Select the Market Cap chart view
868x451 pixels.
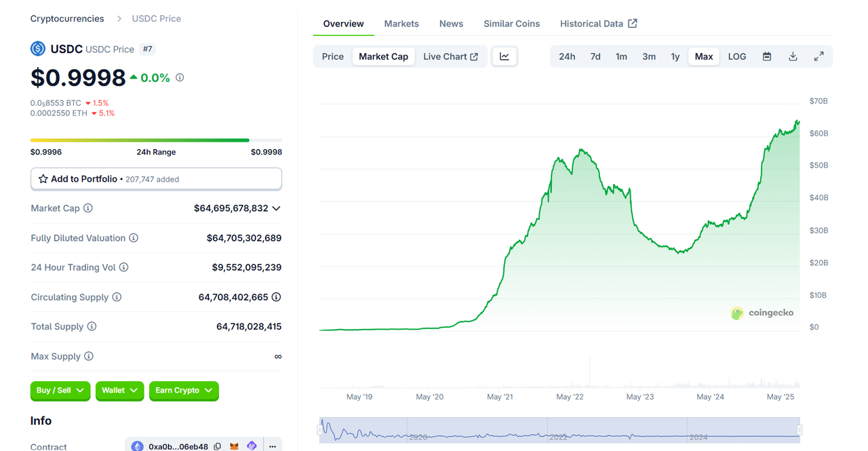pyautogui.click(x=384, y=56)
